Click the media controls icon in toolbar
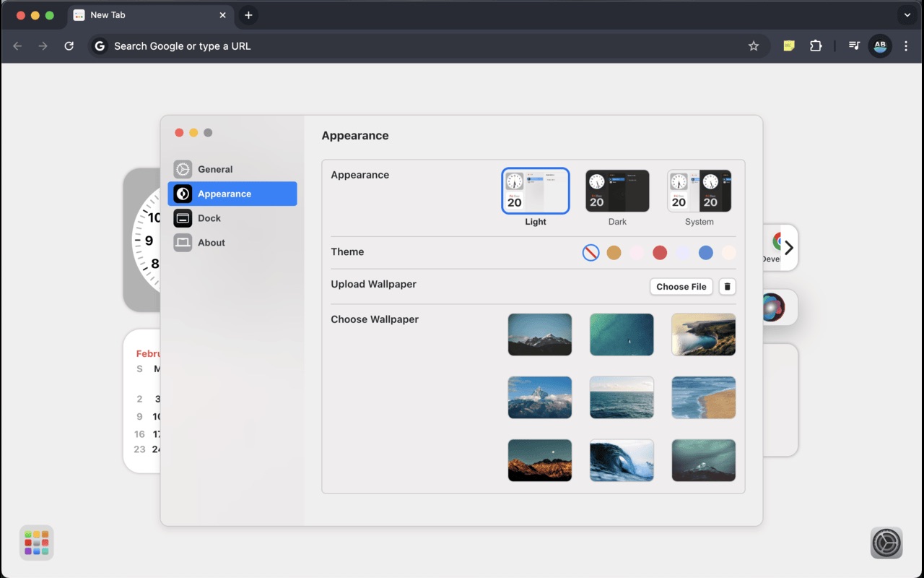The height and width of the screenshot is (578, 924). pyautogui.click(x=854, y=46)
